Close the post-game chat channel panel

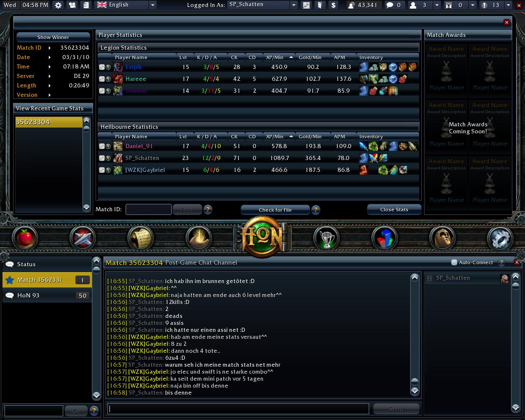click(517, 262)
